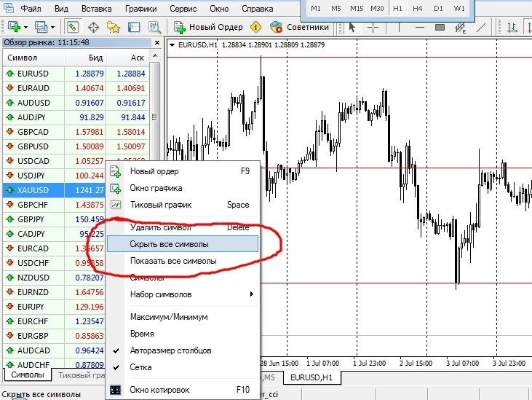Screen dimensions: 532x400
Task: Click the profiles icon in toolbar
Action: 41,27
